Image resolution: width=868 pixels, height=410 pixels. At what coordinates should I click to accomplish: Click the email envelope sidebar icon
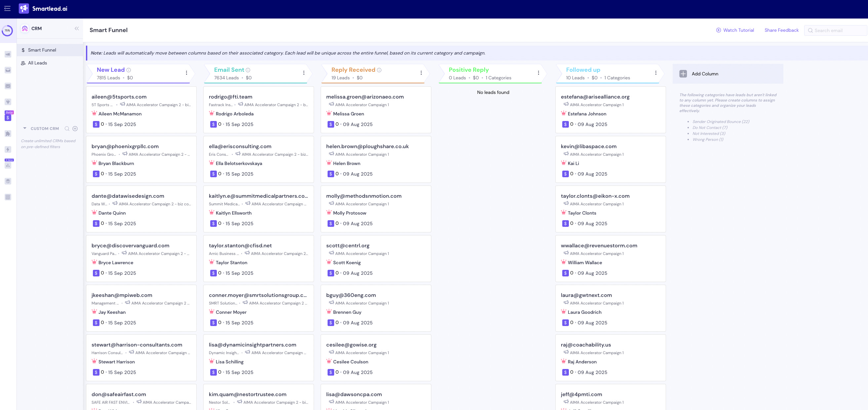tap(8, 86)
